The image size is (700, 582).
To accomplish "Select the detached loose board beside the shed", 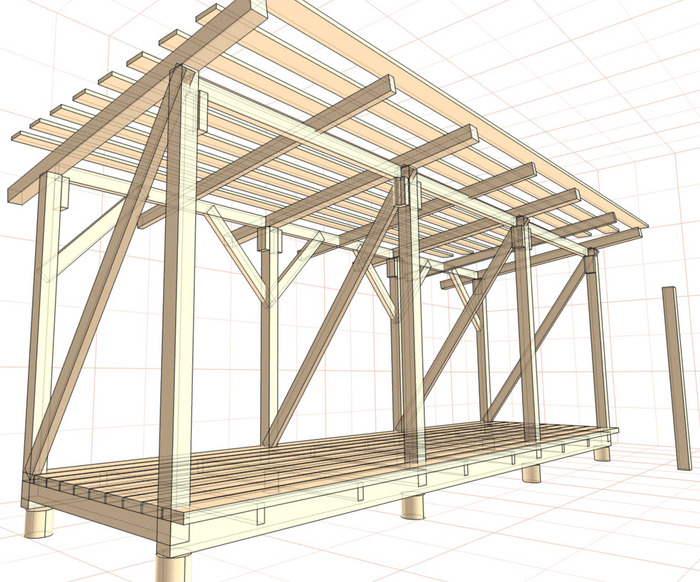I will click(677, 378).
